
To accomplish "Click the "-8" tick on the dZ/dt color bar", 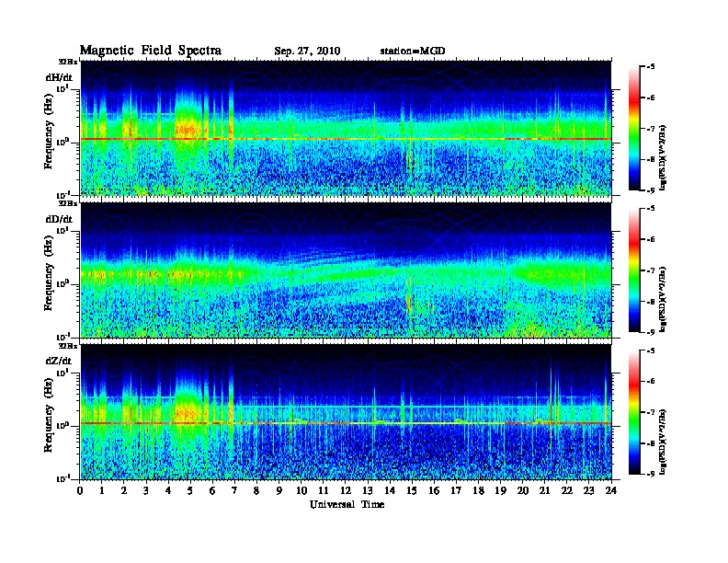I will pyautogui.click(x=651, y=443).
